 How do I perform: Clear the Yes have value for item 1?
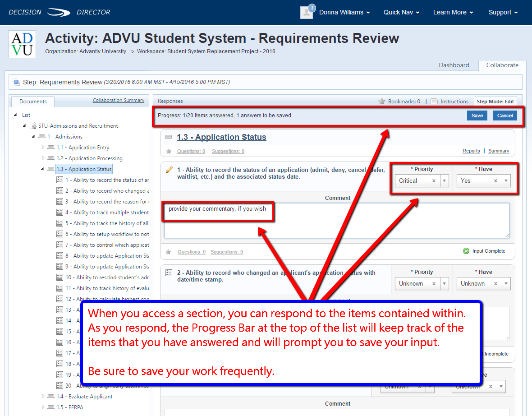click(x=495, y=180)
